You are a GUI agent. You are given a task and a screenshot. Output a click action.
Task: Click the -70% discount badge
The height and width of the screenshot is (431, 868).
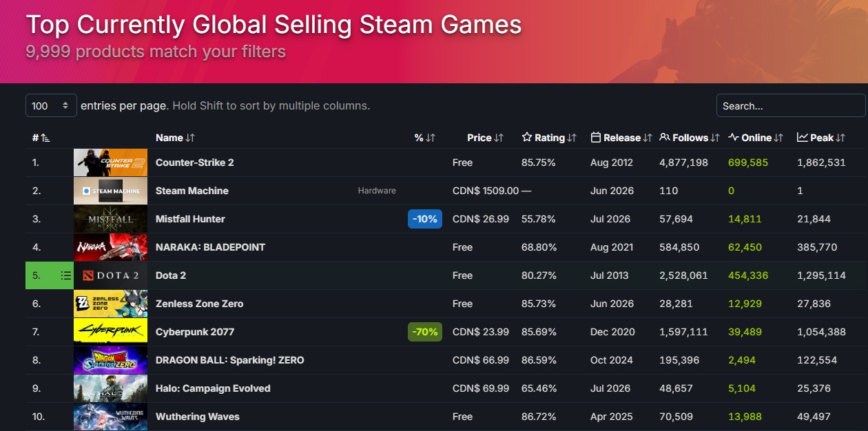425,332
